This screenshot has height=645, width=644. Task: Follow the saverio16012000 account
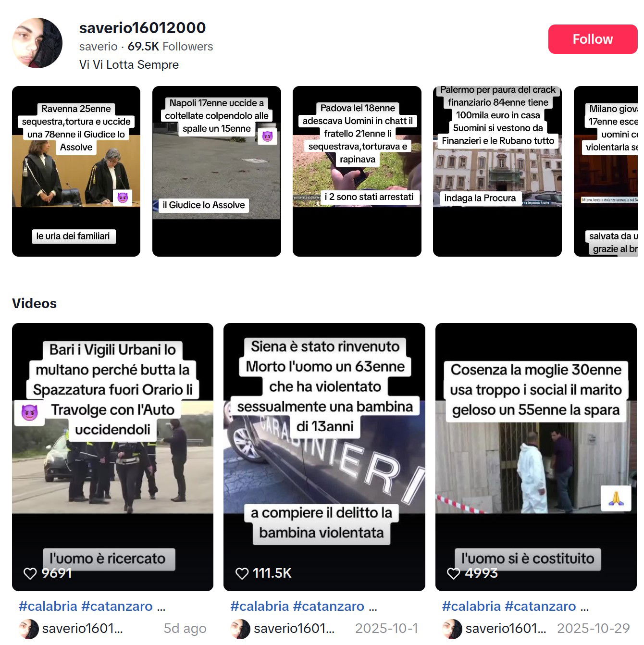click(x=593, y=39)
